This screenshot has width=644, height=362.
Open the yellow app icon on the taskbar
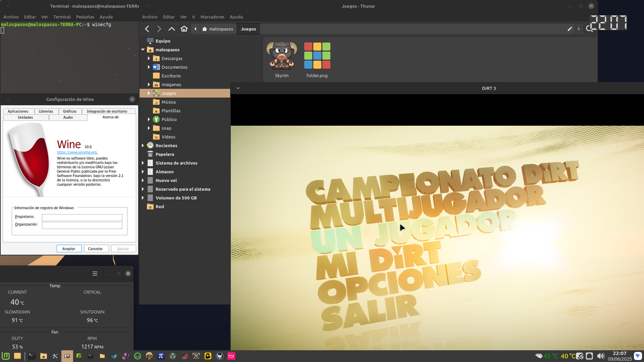click(208, 356)
